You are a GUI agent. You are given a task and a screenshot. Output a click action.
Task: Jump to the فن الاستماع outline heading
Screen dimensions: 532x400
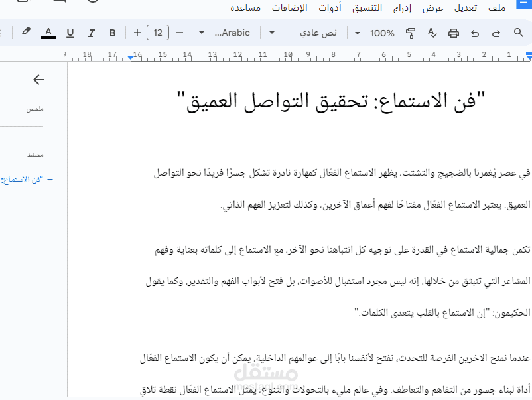tap(22, 180)
